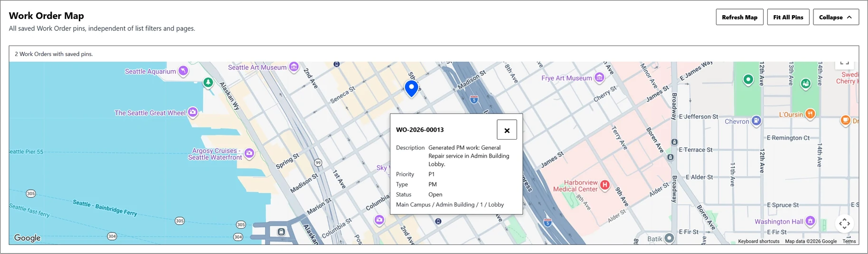
Task: Click the Chevron gas station marker
Action: pos(756,121)
